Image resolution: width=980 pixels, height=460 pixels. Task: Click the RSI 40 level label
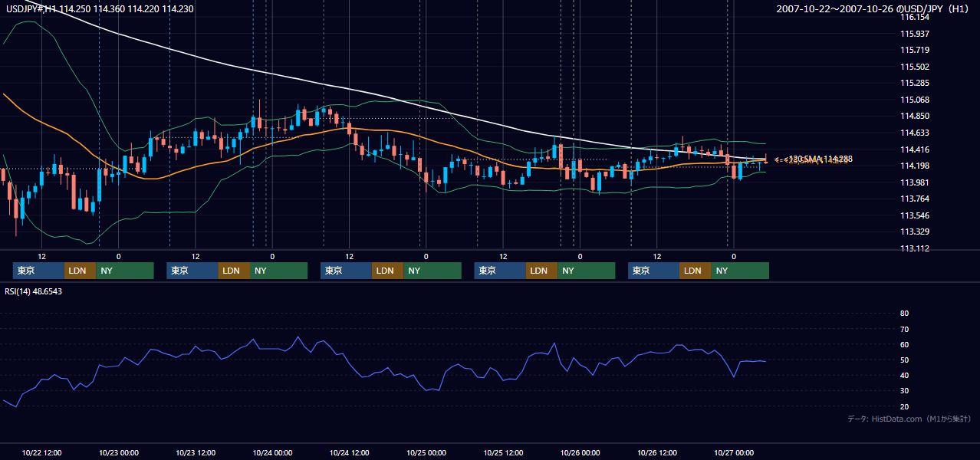[x=904, y=375]
